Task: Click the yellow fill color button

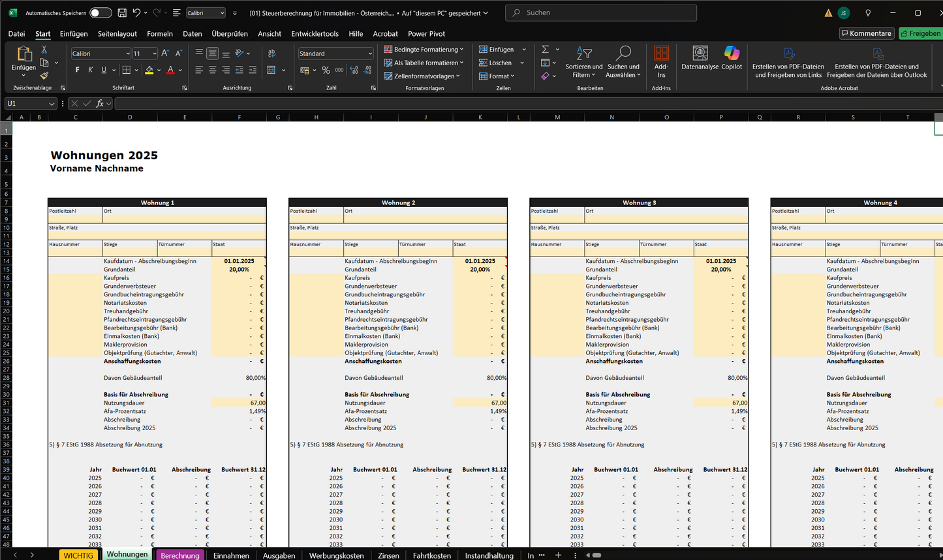Action: [149, 70]
